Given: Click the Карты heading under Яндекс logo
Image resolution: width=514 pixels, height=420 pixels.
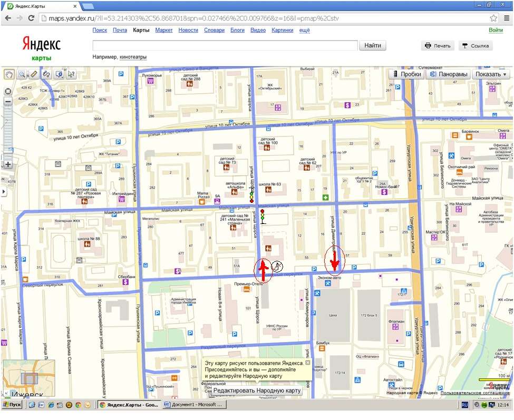Looking at the screenshot, I should pos(42,58).
